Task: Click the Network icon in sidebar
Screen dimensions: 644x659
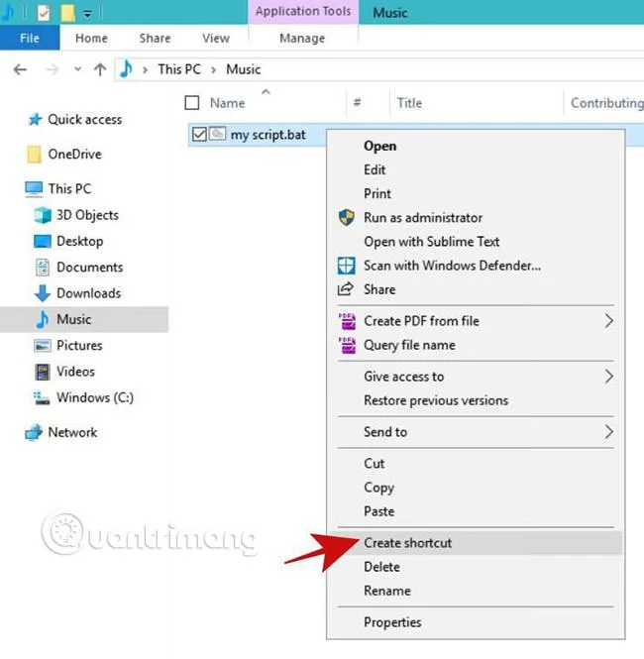Action: [x=34, y=432]
